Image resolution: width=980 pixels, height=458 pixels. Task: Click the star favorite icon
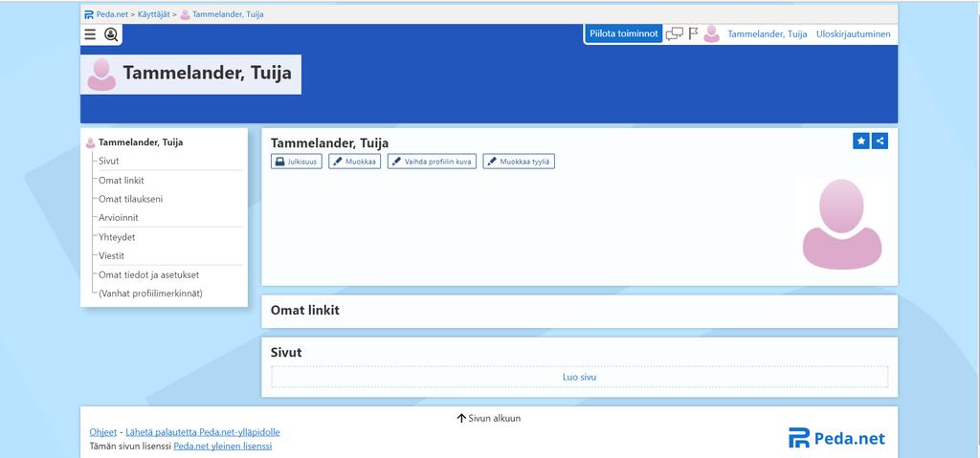[x=861, y=142]
